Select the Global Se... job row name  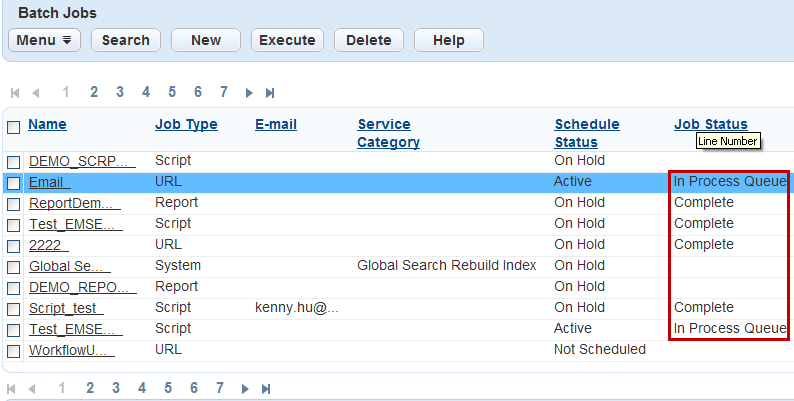point(69,266)
